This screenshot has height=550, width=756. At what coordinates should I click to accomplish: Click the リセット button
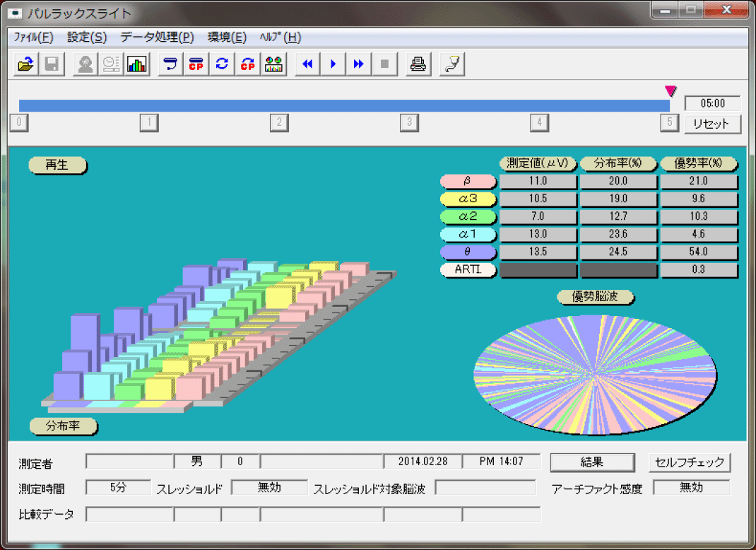click(712, 124)
